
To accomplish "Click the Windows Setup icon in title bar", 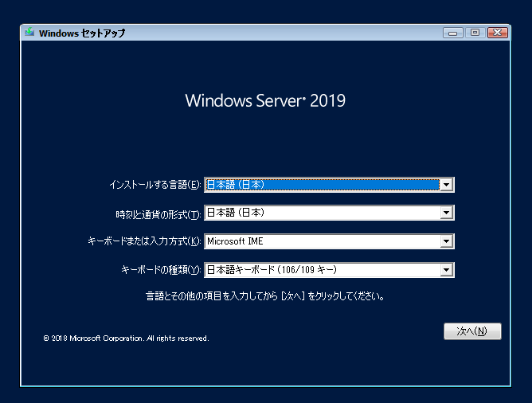I will [29, 32].
